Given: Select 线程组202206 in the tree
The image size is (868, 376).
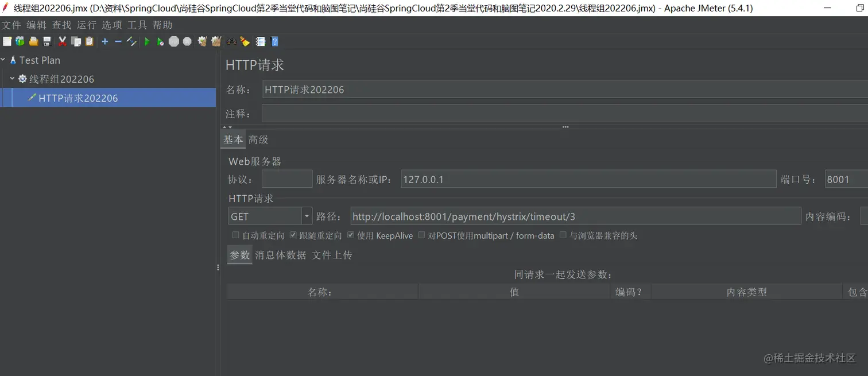Looking at the screenshot, I should (108, 79).
